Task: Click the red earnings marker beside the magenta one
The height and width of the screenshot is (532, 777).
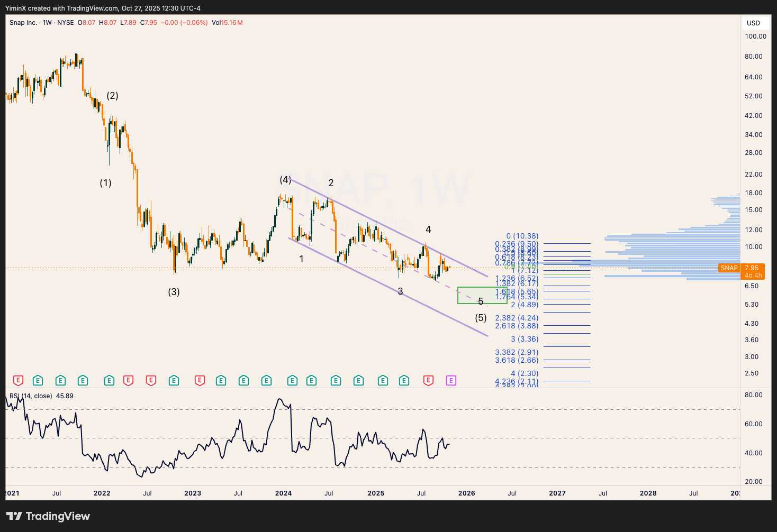Action: [428, 380]
